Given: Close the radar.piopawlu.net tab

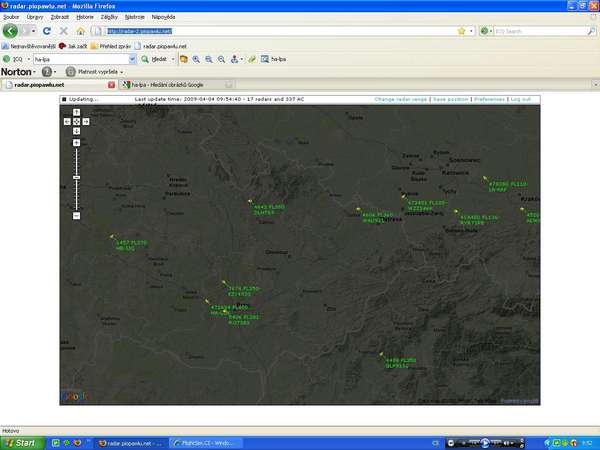Looking at the screenshot, I should point(111,85).
